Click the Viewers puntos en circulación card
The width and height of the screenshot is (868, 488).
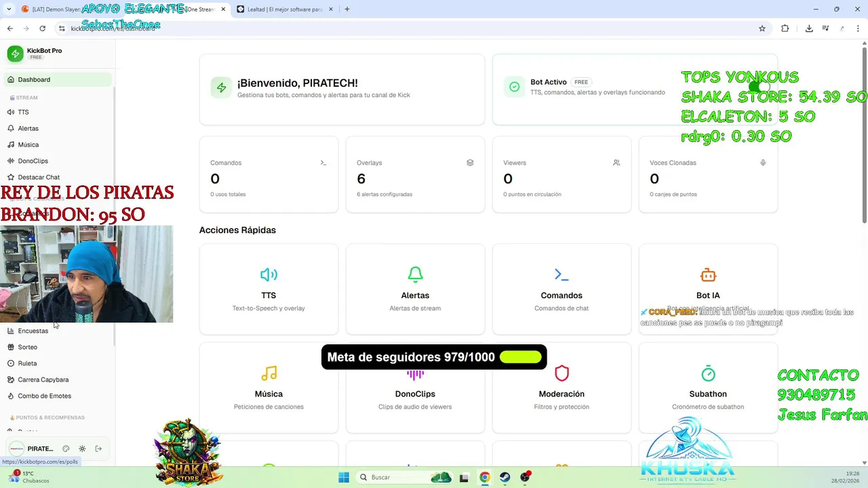[x=561, y=175]
